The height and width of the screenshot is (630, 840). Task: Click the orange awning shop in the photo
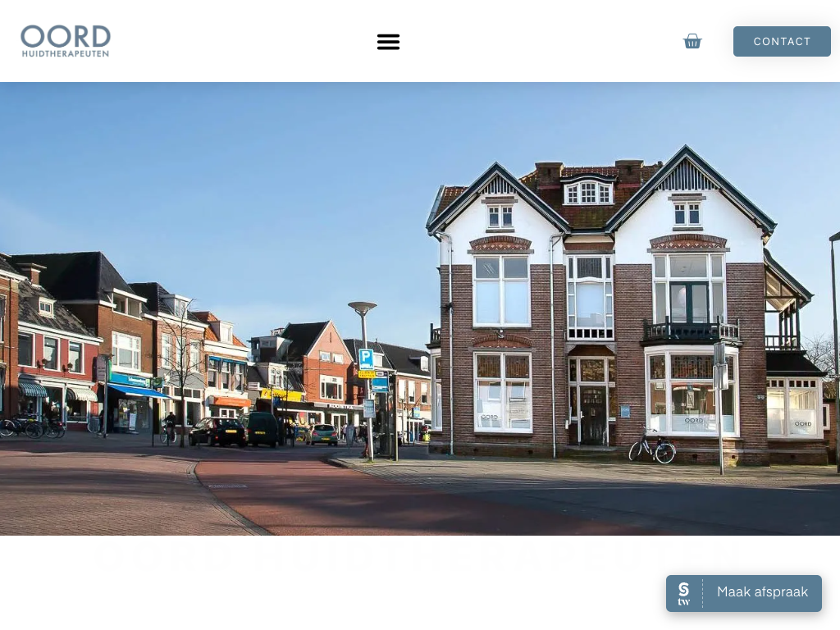(x=230, y=402)
